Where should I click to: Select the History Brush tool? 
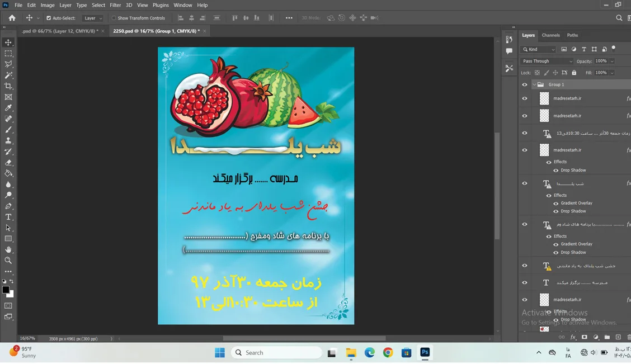click(8, 152)
